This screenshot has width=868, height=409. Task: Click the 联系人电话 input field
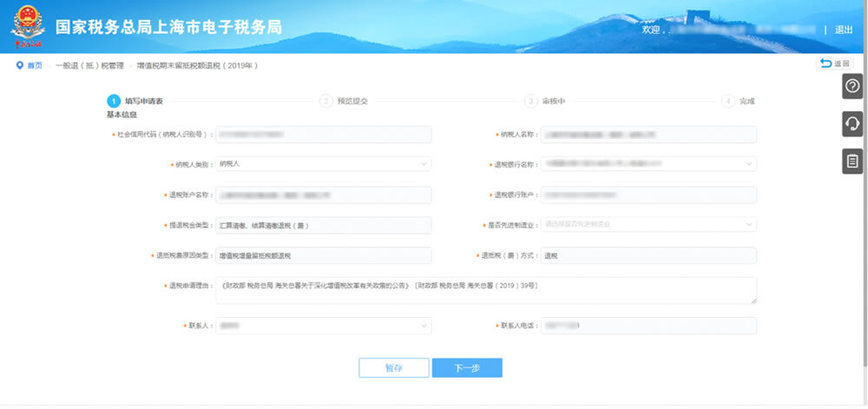coord(648,326)
